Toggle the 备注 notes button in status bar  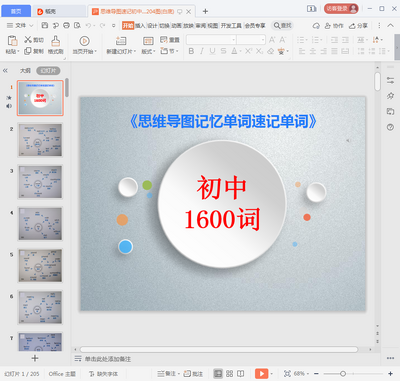tap(168, 374)
